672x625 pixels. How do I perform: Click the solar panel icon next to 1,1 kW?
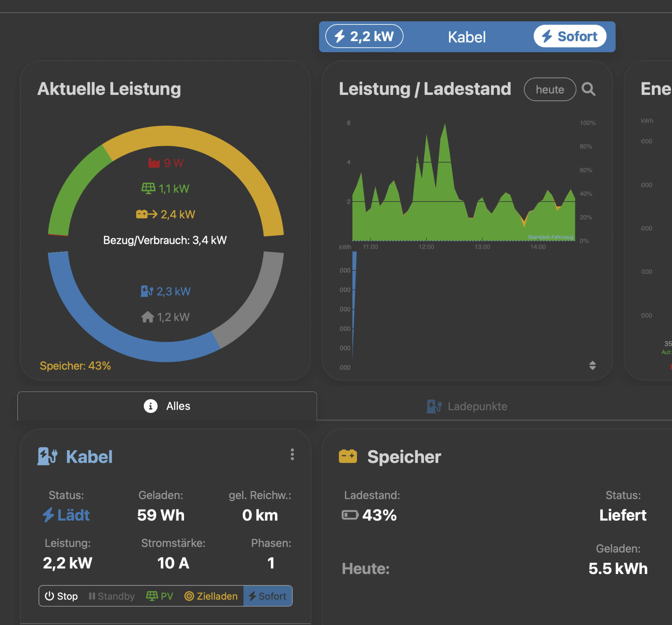click(148, 189)
